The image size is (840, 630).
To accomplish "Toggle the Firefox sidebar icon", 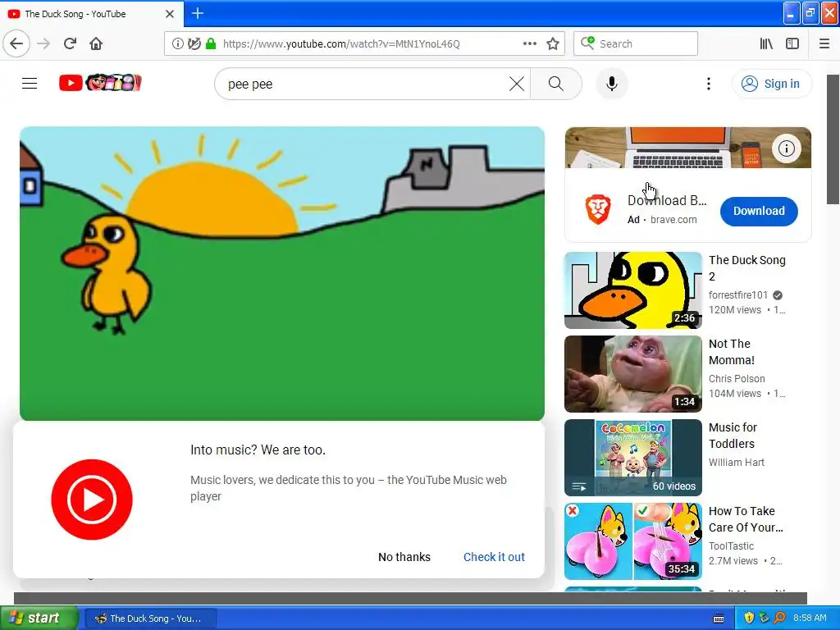I will click(792, 43).
